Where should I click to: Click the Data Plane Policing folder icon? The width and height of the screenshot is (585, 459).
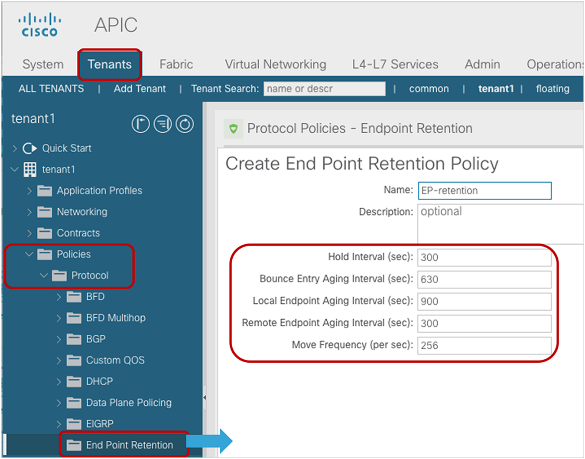tap(74, 403)
